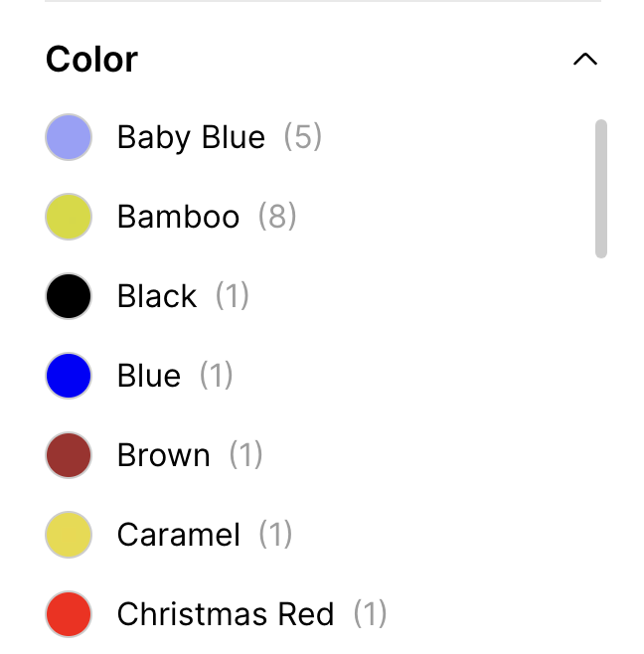The image size is (644, 654).
Task: Click the Christmas Red item count (1)
Action: point(370,614)
